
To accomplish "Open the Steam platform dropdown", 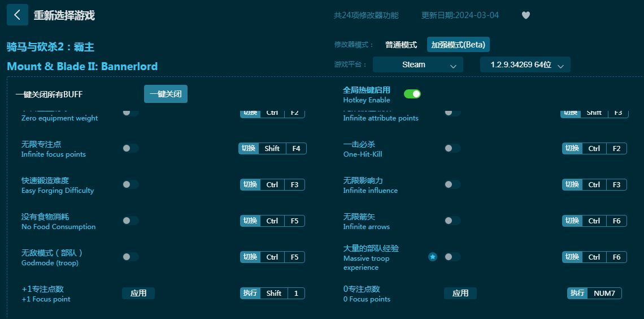I will (x=418, y=64).
